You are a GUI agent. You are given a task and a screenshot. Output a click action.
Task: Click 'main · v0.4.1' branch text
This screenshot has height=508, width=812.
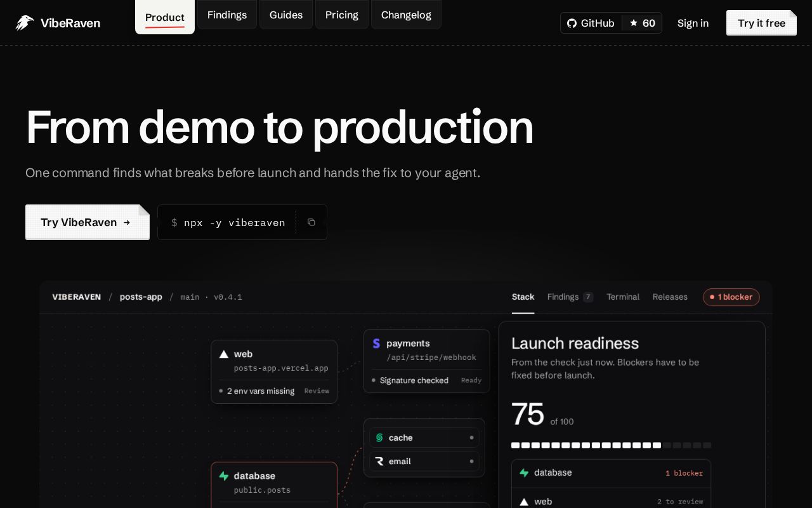211,297
